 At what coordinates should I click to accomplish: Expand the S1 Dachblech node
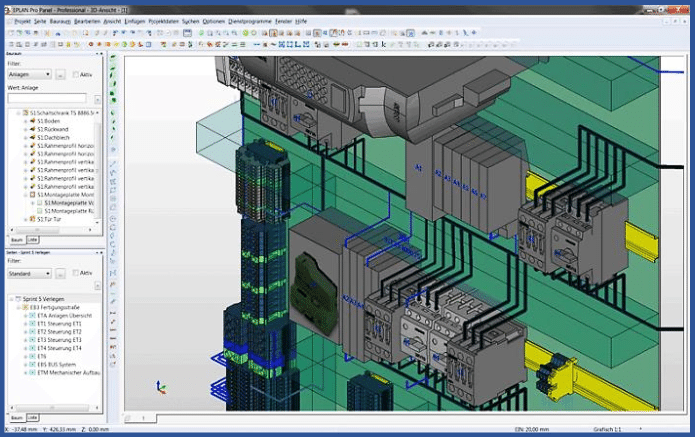(25, 137)
